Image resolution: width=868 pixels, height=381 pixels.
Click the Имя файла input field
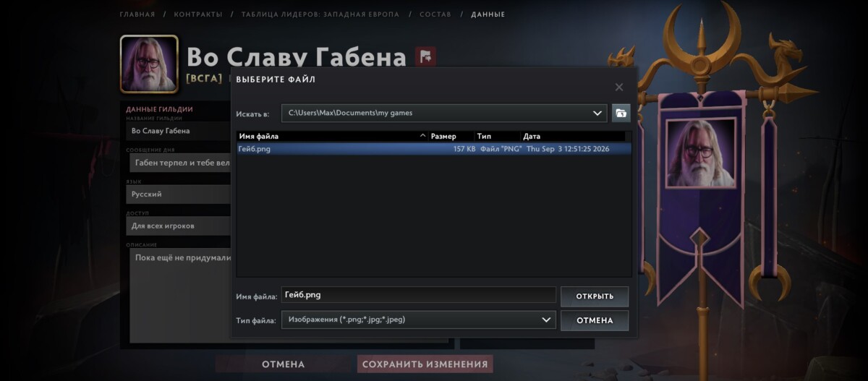point(418,295)
